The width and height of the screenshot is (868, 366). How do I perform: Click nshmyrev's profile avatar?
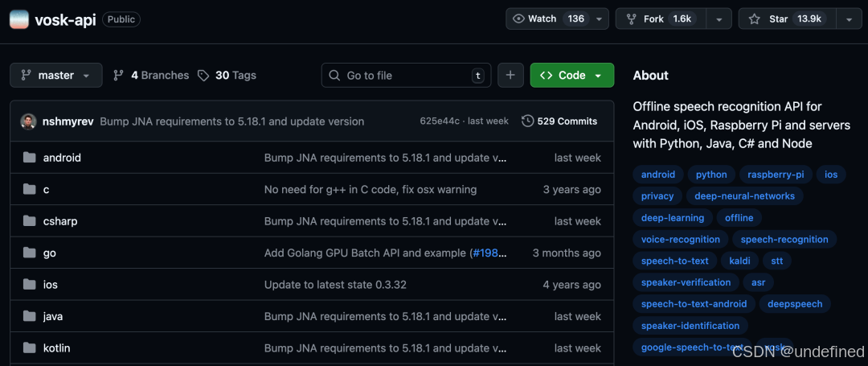pyautogui.click(x=28, y=121)
